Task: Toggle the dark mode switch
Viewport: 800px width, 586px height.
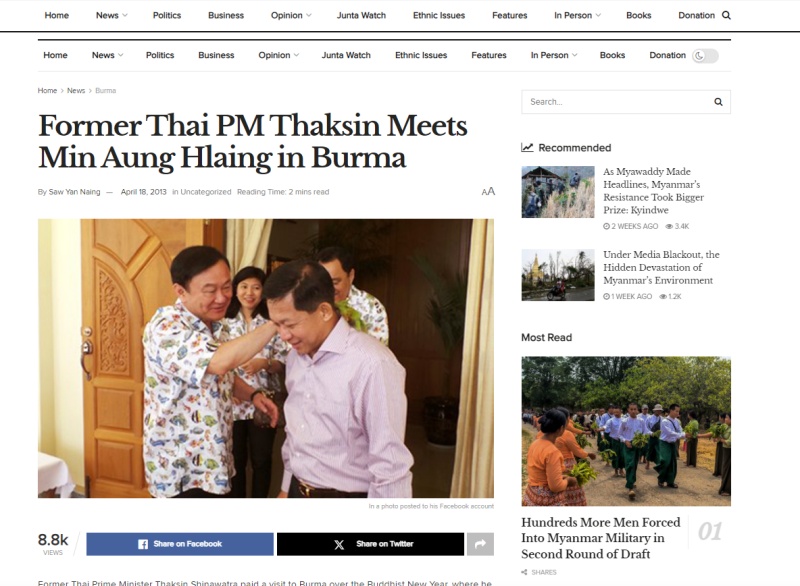Action: click(x=705, y=56)
